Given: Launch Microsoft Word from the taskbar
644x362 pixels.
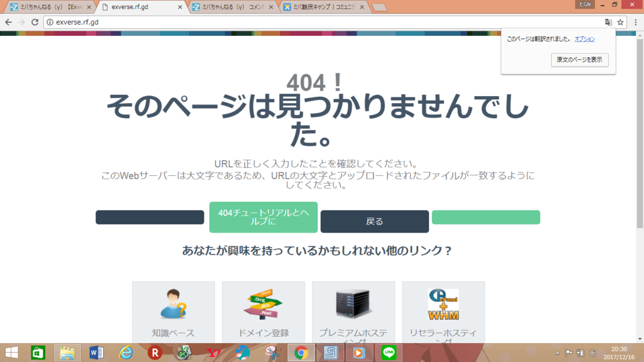Looking at the screenshot, I should [96, 353].
